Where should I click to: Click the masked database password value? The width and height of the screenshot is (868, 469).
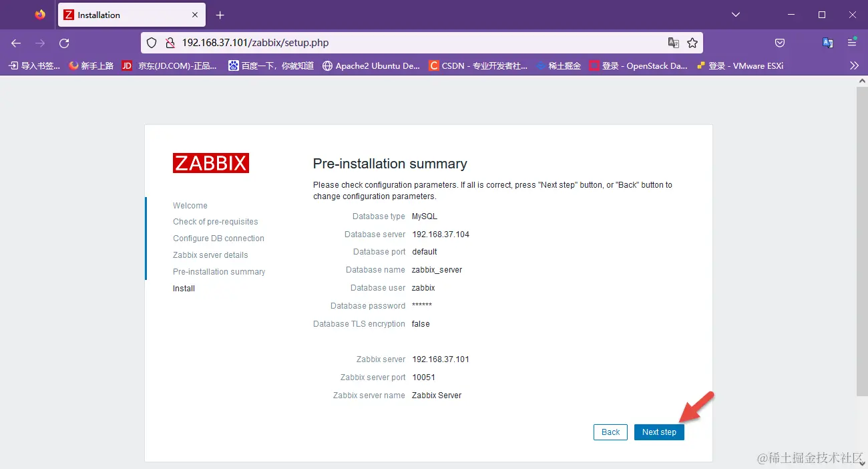(x=422, y=306)
